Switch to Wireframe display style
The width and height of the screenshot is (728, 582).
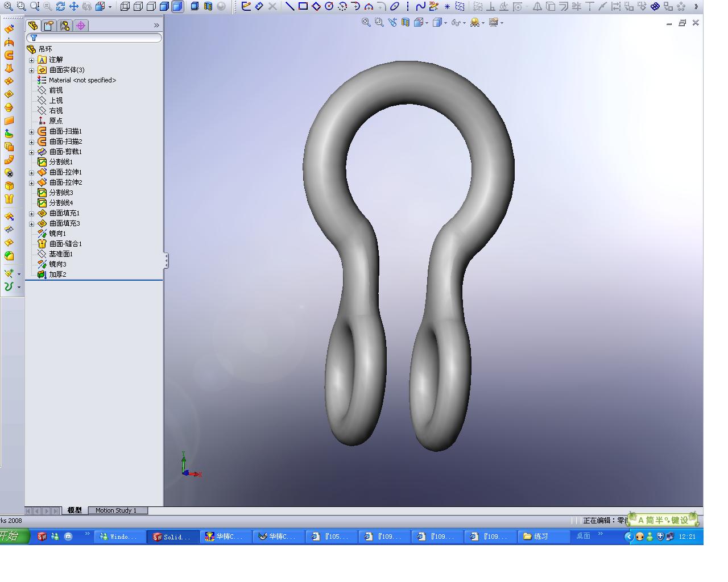[x=125, y=6]
